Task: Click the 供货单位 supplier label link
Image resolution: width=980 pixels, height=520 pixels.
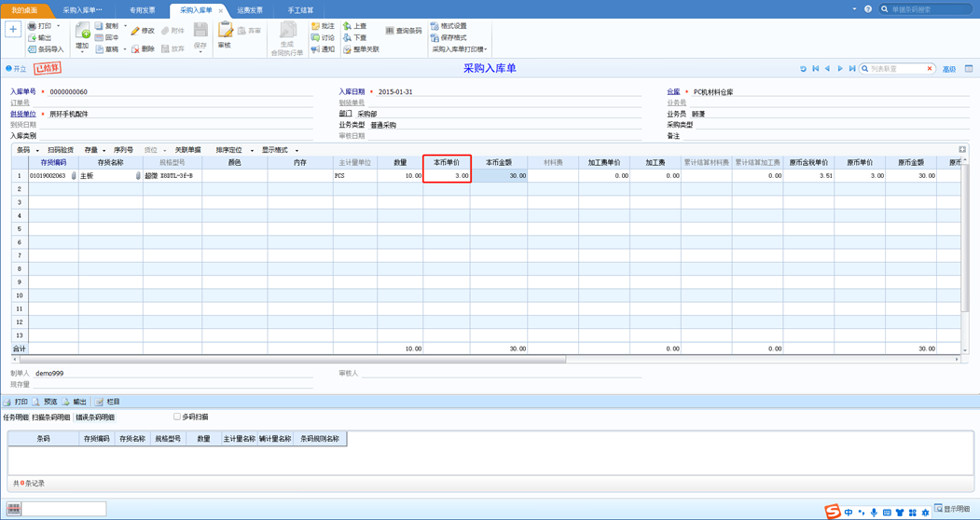Action: 22,114
